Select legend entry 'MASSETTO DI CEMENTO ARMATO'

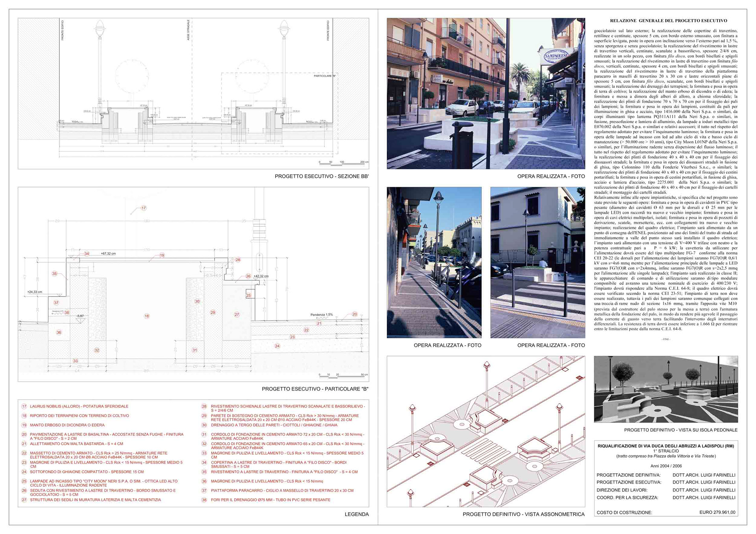99,455
